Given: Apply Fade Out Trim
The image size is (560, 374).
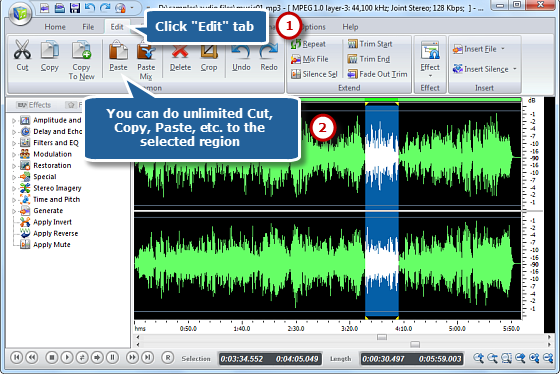Looking at the screenshot, I should tap(378, 74).
